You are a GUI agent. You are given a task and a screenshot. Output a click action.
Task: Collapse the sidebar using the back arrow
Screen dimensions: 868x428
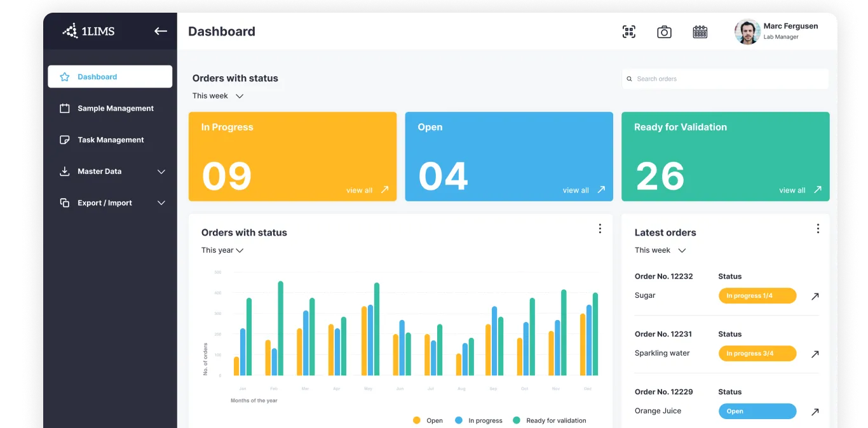(160, 30)
